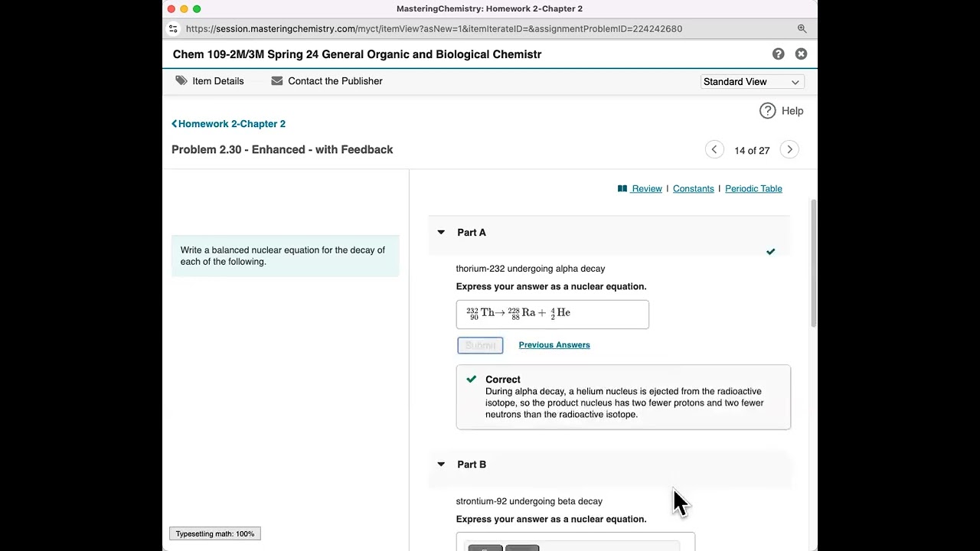Click Contact the Publisher text
Screen dimensions: 980x551
click(x=335, y=81)
